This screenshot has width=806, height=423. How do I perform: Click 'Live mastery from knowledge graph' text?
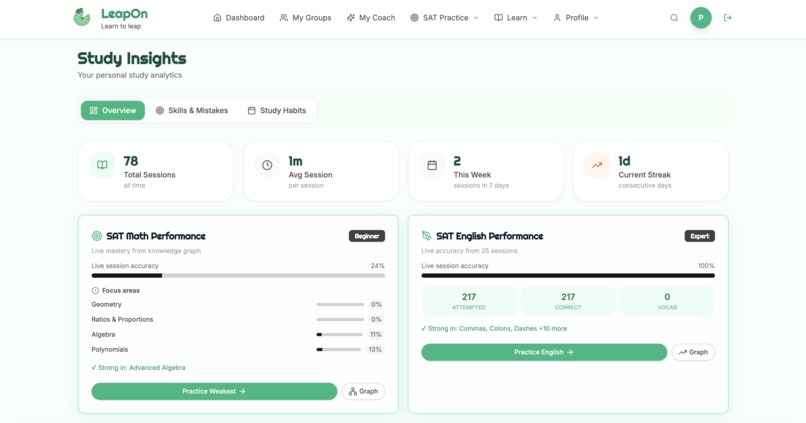[x=146, y=251]
